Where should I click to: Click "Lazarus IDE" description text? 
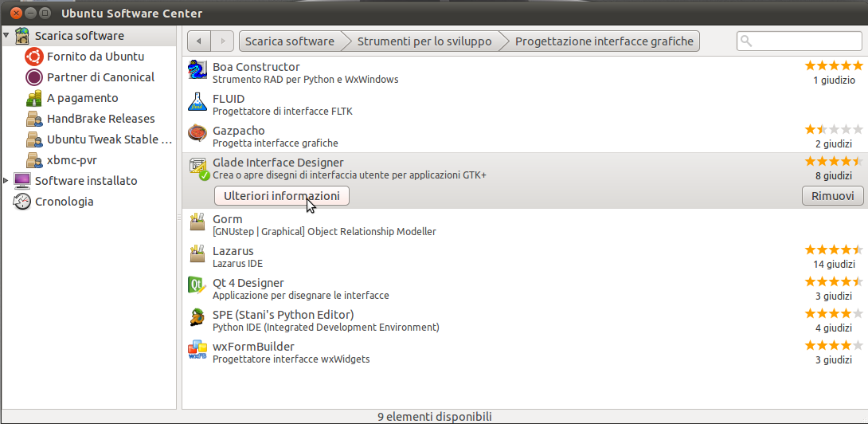[237, 263]
